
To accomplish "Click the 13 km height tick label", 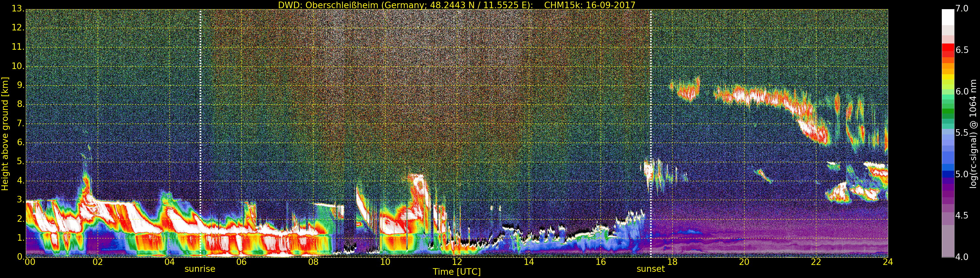I will tap(18, 9).
